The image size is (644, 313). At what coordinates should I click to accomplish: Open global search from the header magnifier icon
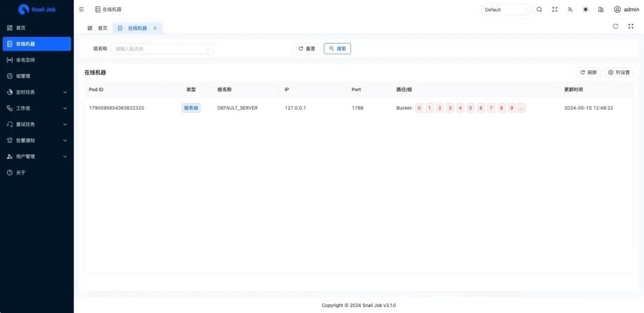539,10
